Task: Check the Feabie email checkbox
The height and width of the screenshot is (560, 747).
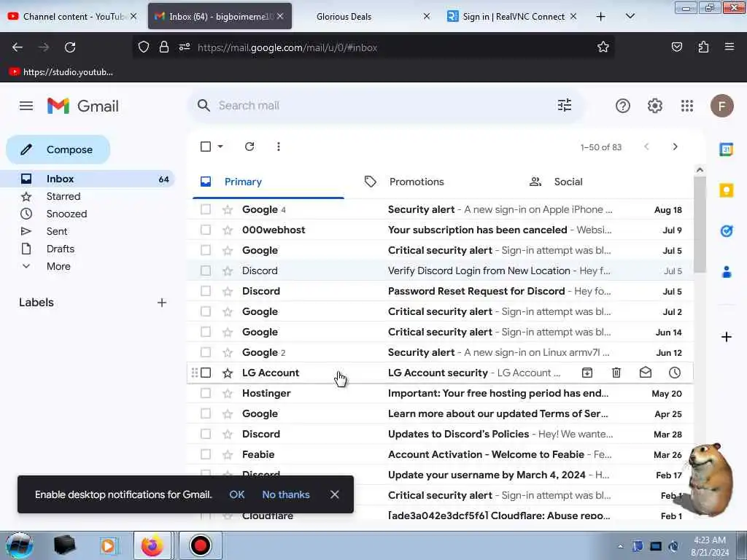Action: (205, 455)
